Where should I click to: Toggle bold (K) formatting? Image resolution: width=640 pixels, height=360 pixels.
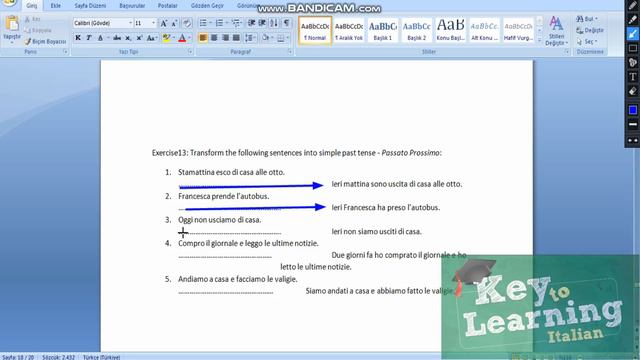(78, 38)
